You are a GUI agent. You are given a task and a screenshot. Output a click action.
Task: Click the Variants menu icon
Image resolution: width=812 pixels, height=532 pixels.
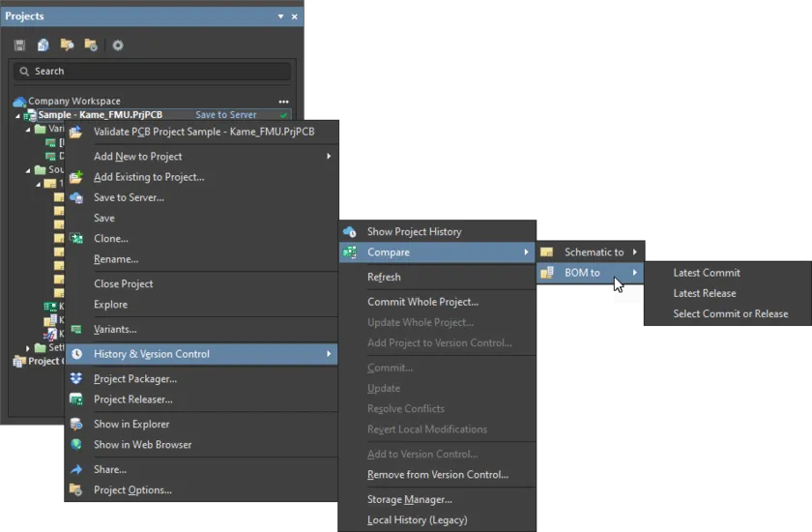(76, 330)
